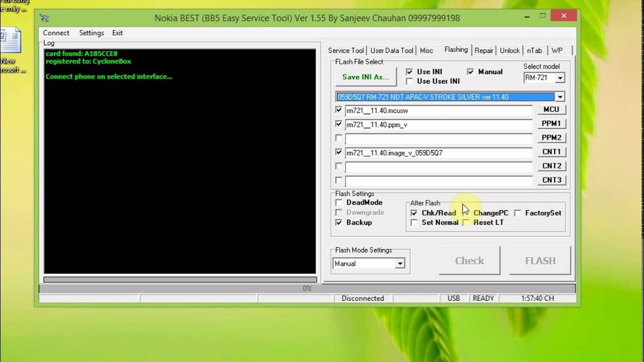Click the MCU file browse button
This screenshot has width=644, height=362.
pyautogui.click(x=551, y=110)
